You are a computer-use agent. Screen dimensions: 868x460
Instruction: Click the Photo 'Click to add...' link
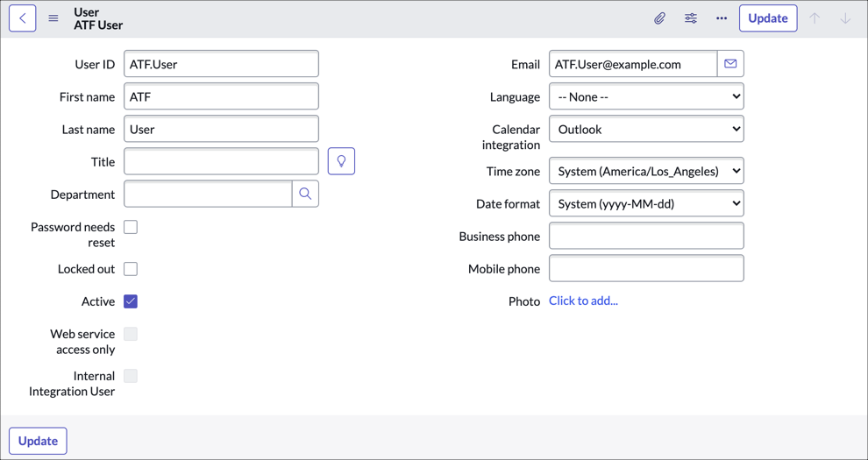tap(583, 301)
